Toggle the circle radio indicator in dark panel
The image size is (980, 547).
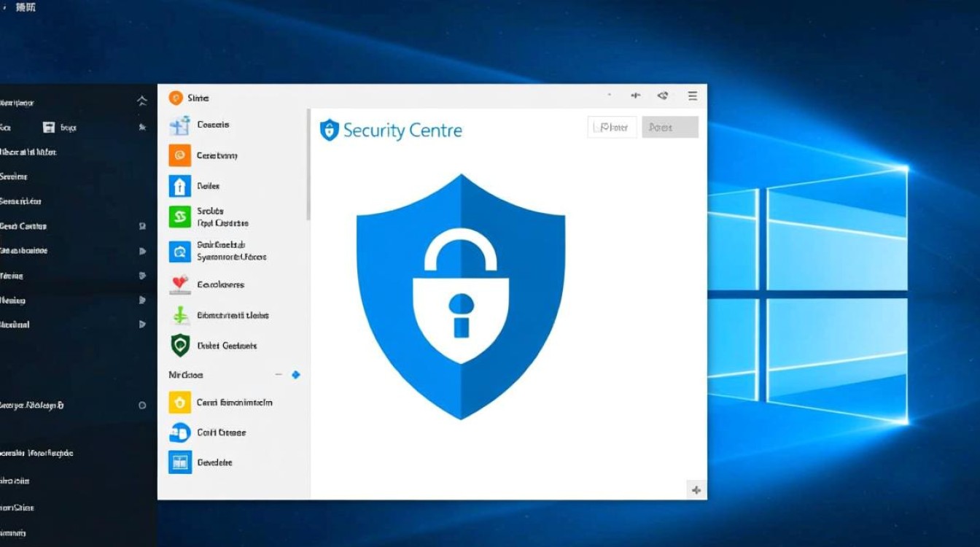pyautogui.click(x=142, y=405)
